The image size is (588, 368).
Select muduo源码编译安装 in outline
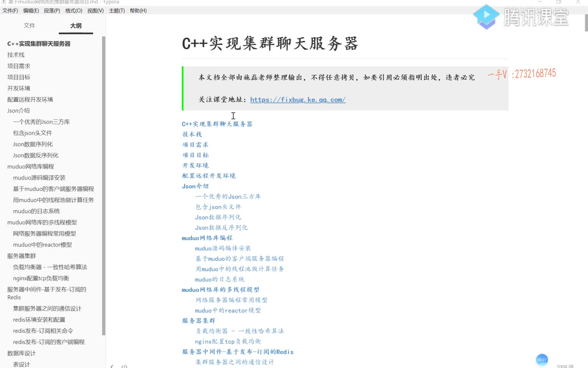coord(39,178)
